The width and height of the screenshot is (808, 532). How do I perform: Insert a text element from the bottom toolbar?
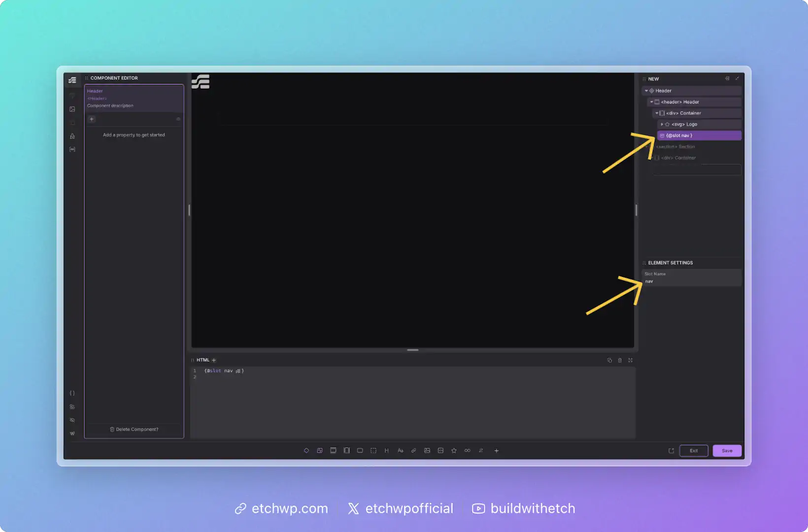tap(400, 451)
